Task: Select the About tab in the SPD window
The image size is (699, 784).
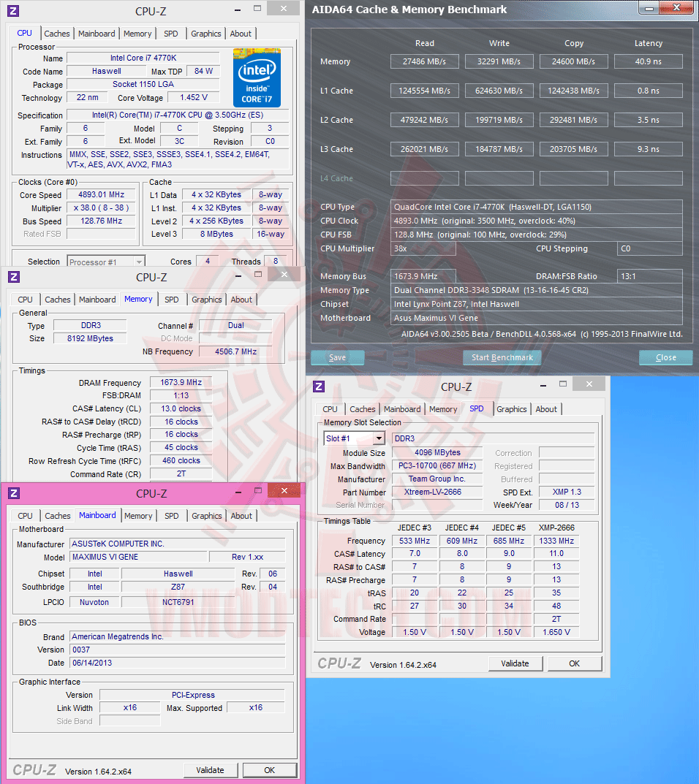Action: pos(546,409)
